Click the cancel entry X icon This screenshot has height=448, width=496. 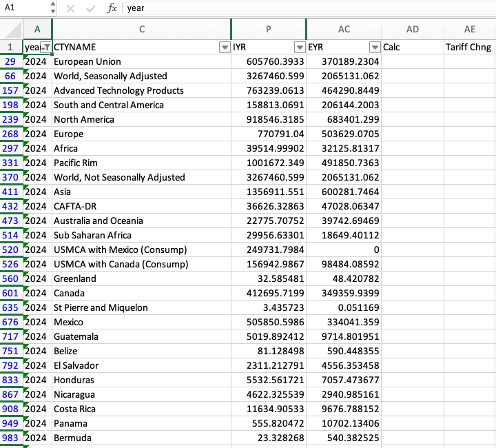[71, 8]
